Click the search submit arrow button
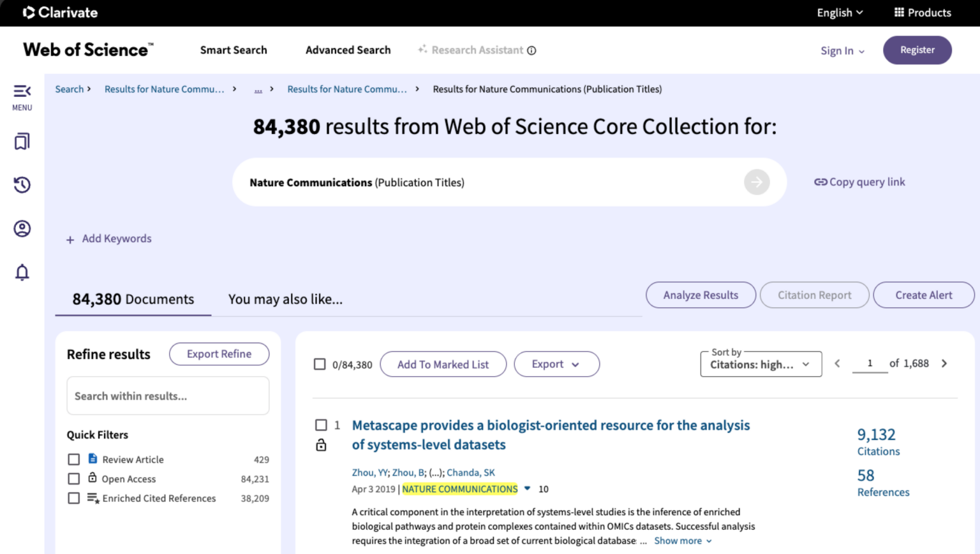Screen dimensions: 980x554 point(756,182)
